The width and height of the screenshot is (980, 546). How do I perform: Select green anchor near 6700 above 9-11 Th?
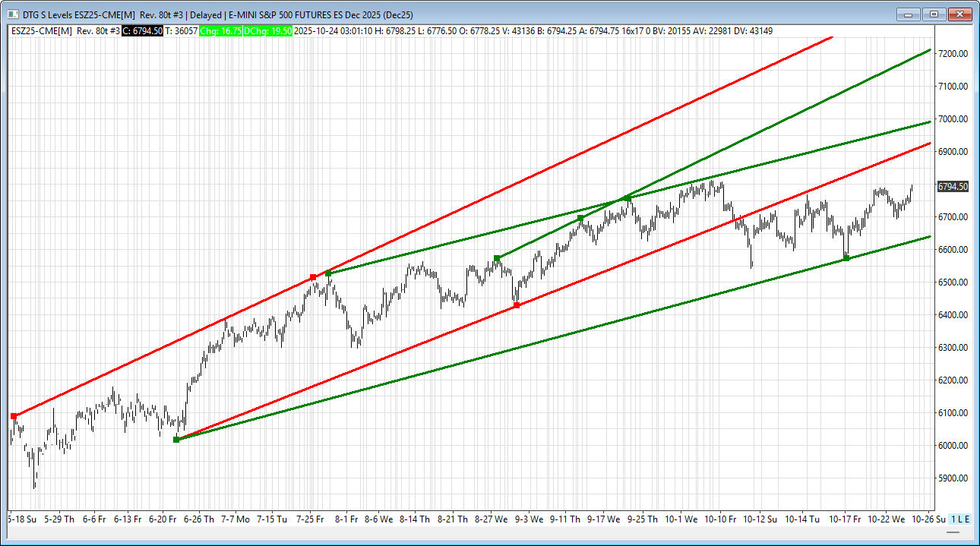[580, 218]
